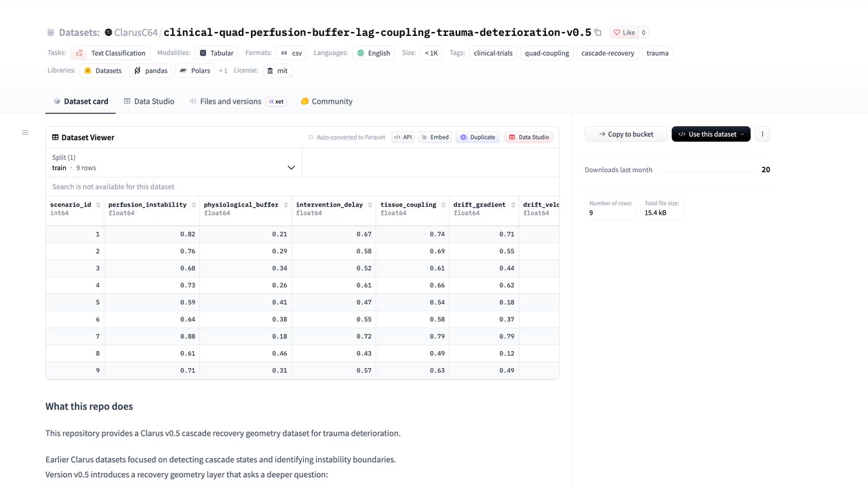868x488 pixels.
Task: Sort by the intervention_delay column
Action: (x=370, y=205)
